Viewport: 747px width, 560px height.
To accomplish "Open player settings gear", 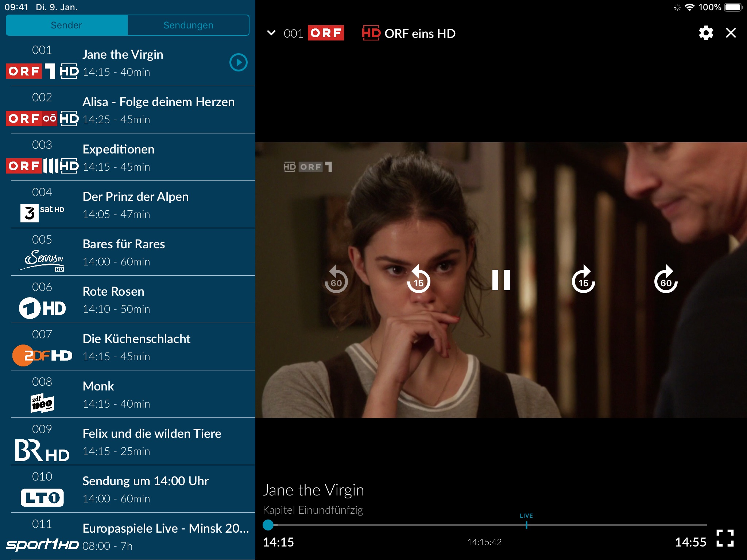I will tap(706, 33).
